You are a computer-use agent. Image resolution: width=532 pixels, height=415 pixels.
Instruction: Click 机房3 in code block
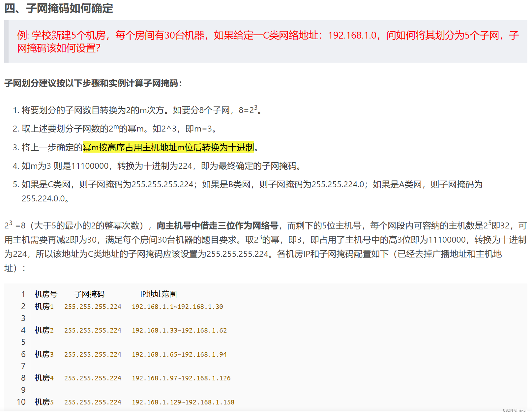44,354
